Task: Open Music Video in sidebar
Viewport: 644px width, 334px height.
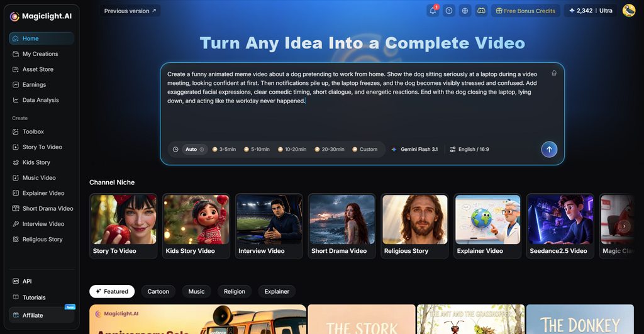Action: click(41, 178)
